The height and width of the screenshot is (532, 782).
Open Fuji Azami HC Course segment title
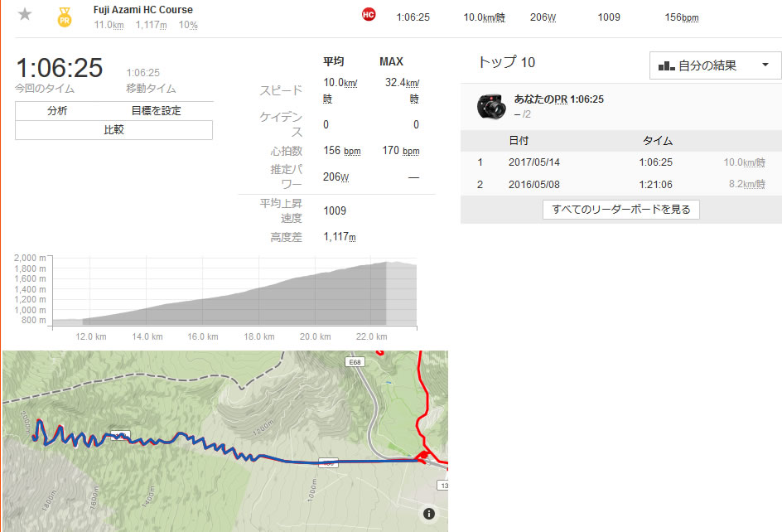pyautogui.click(x=143, y=9)
